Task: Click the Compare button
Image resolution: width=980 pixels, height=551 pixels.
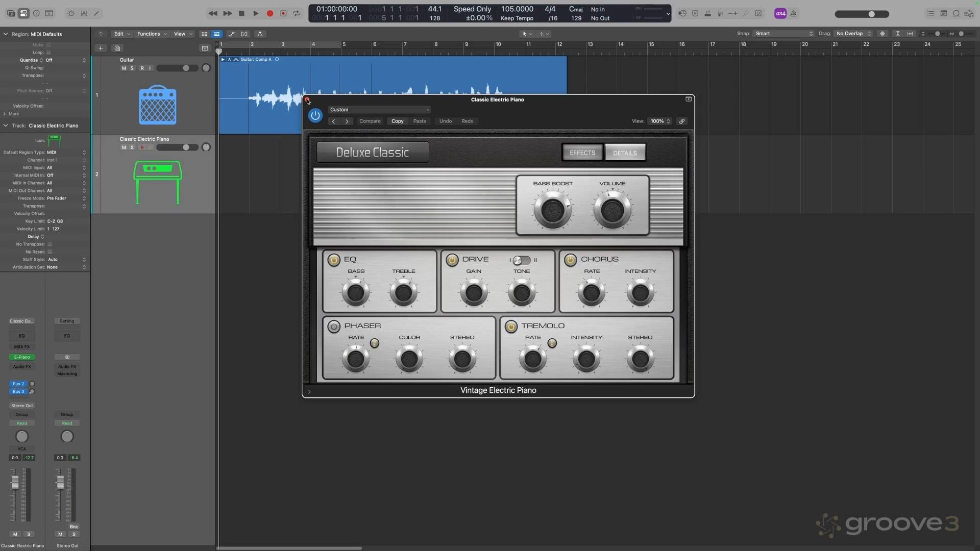Action: point(370,121)
